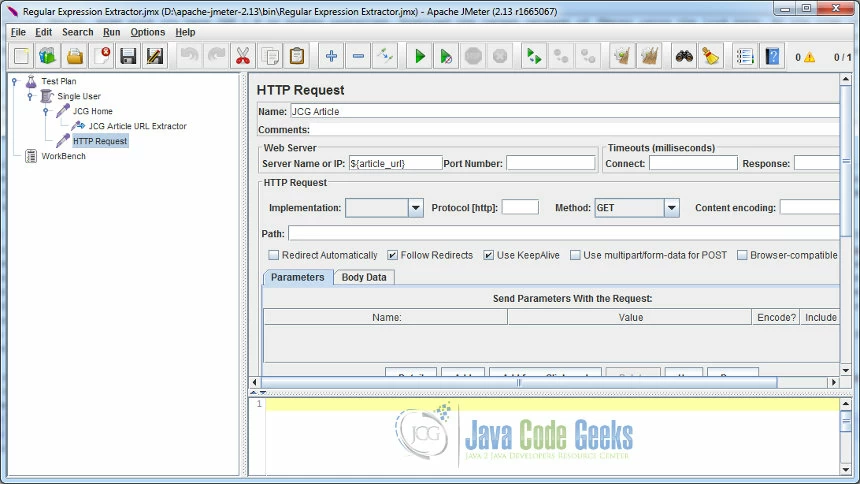Expand all nodes with plus icon
The image size is (860, 484).
[x=331, y=56]
